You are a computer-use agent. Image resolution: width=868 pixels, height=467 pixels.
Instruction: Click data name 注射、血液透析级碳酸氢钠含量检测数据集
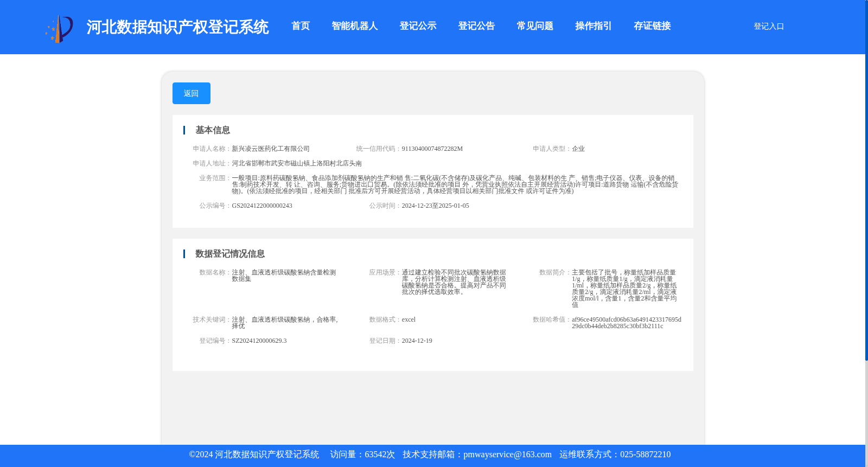point(284,276)
